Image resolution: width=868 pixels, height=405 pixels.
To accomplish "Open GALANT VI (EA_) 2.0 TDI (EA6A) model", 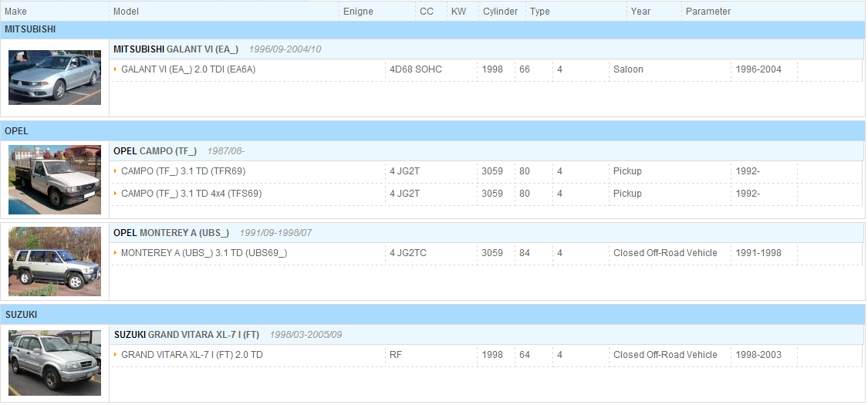I will point(188,69).
